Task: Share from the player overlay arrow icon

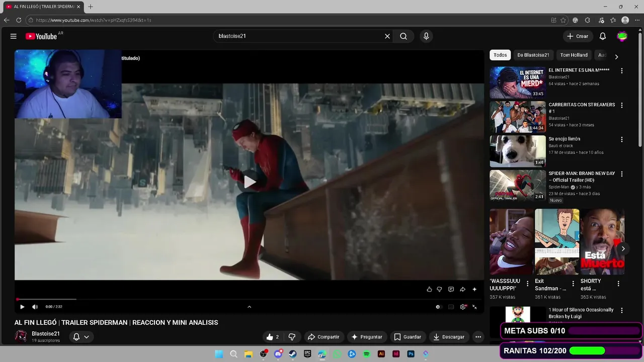Action: [x=462, y=289]
